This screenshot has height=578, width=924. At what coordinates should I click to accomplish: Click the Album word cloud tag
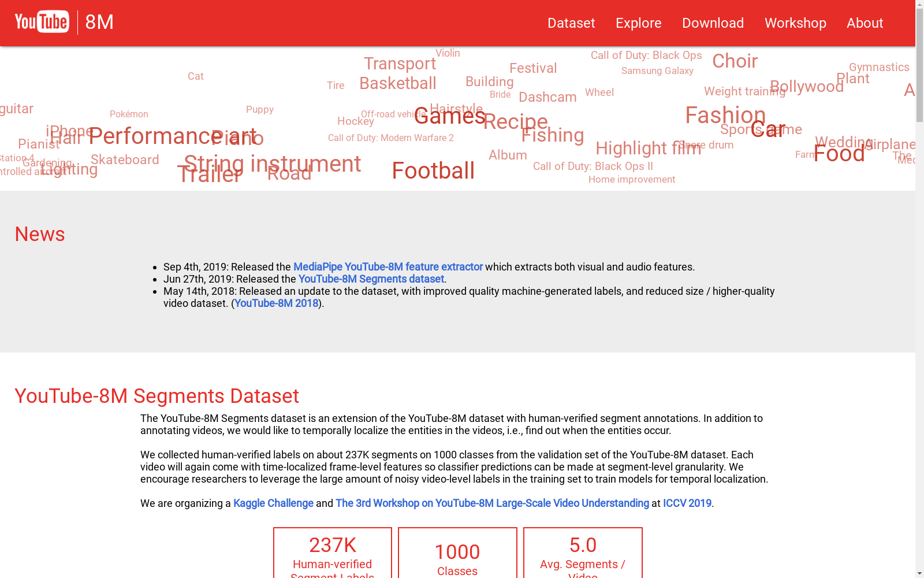[508, 155]
